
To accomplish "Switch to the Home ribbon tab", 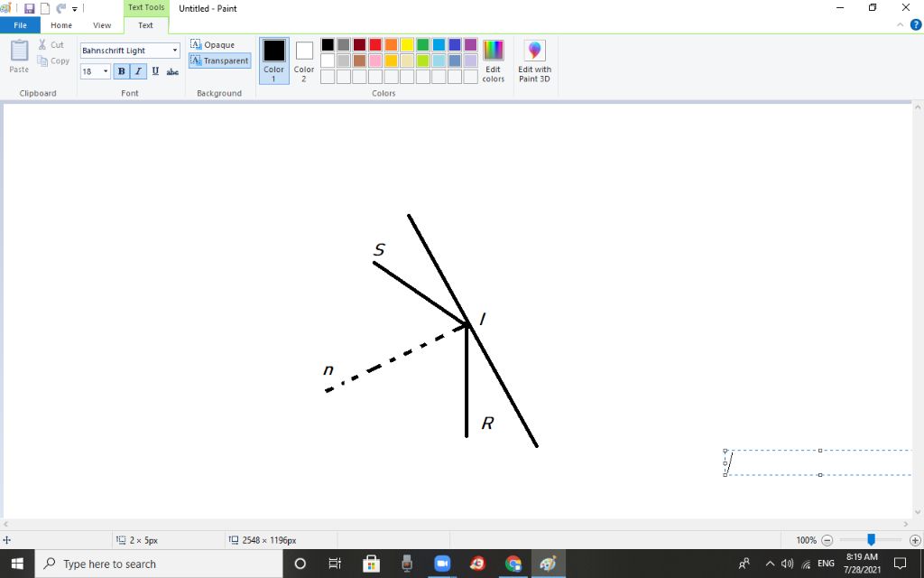I will pyautogui.click(x=61, y=25).
